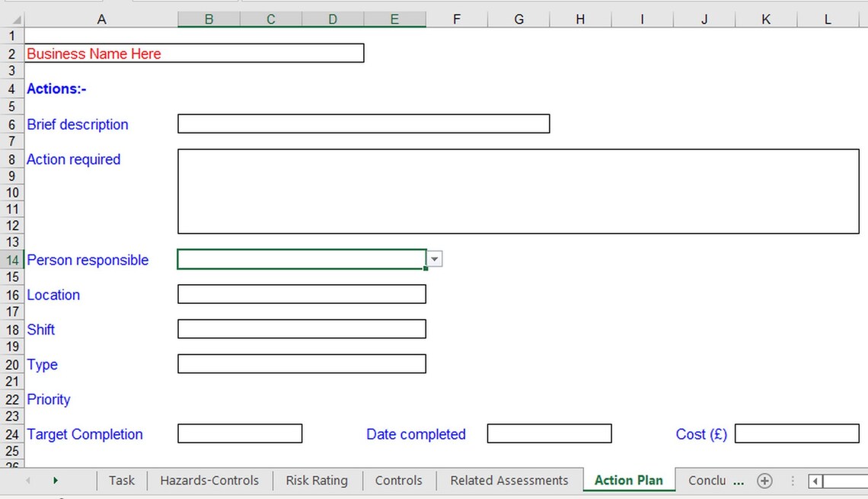
Task: Select row 14 header
Action: click(x=12, y=260)
